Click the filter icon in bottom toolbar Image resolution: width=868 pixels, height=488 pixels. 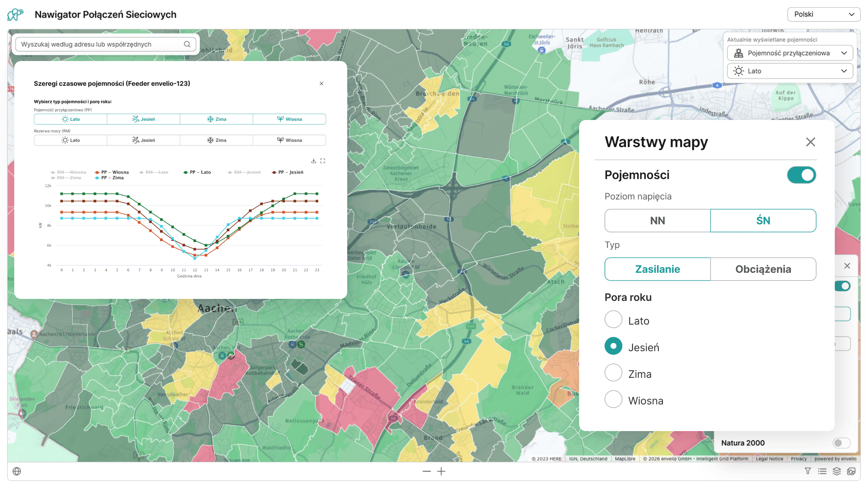coord(808,471)
